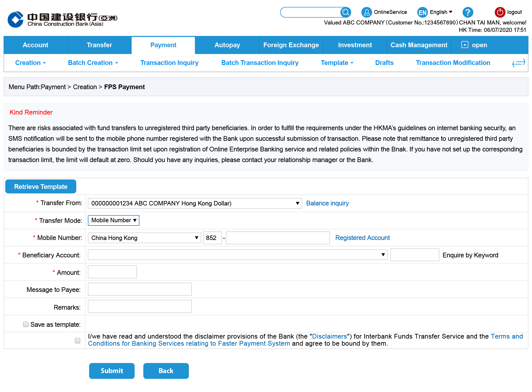532x392 pixels.
Task: Focus the Remarks input field
Action: pos(140,306)
